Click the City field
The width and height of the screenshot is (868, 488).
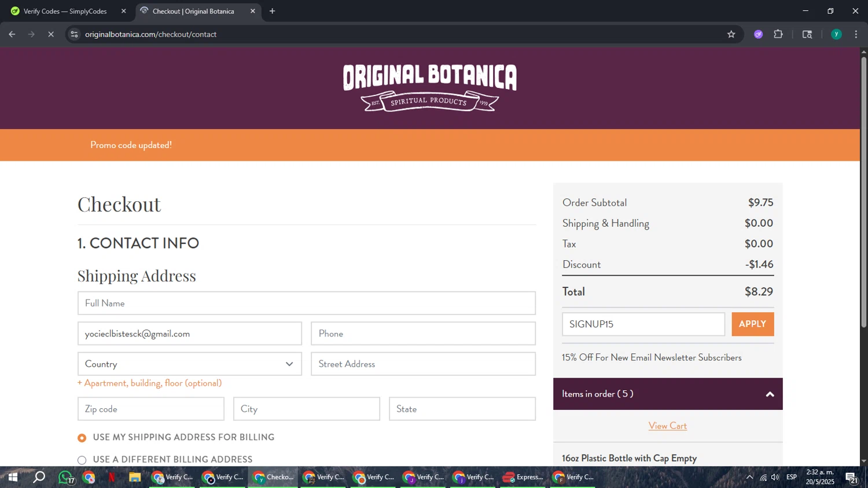[307, 409]
